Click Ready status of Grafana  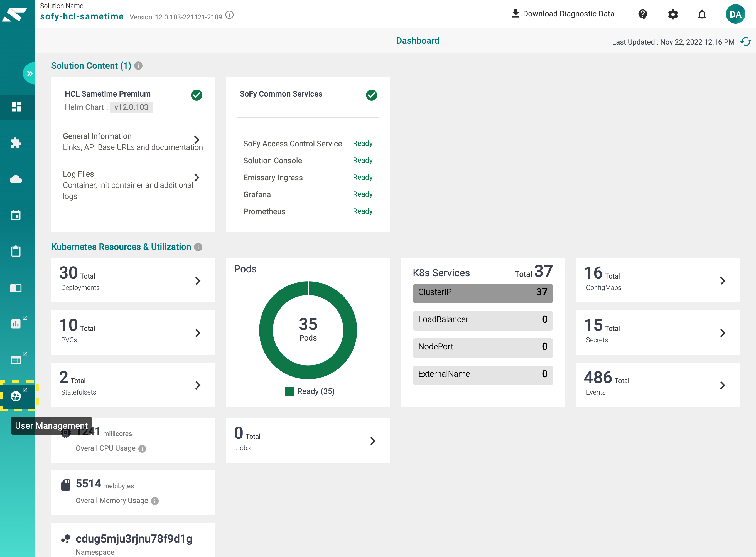363,194
